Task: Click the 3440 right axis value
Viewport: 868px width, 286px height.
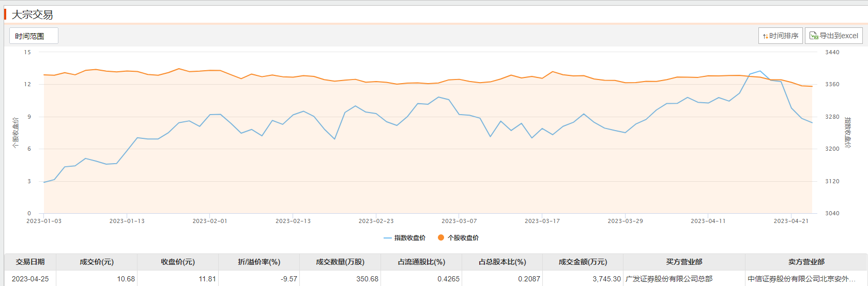Action: point(832,52)
